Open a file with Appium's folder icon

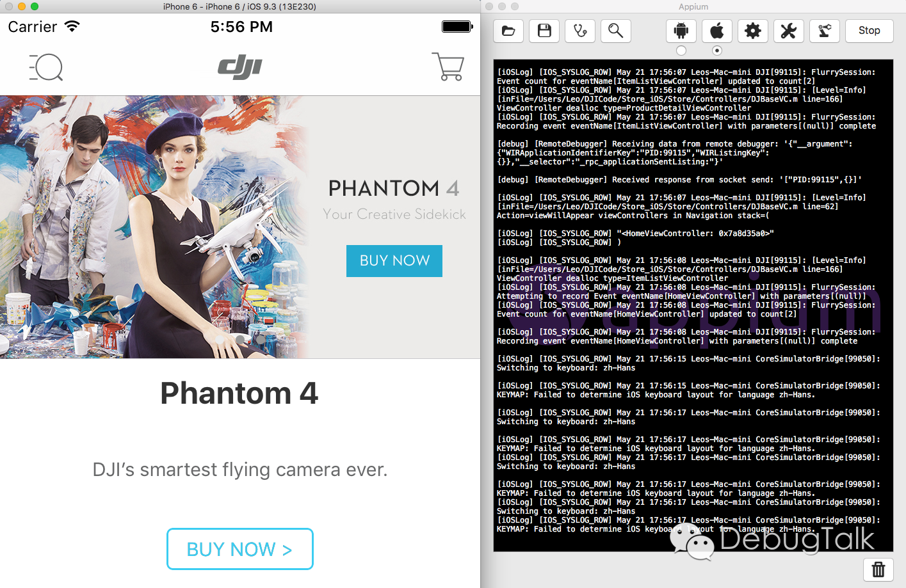[x=508, y=31]
